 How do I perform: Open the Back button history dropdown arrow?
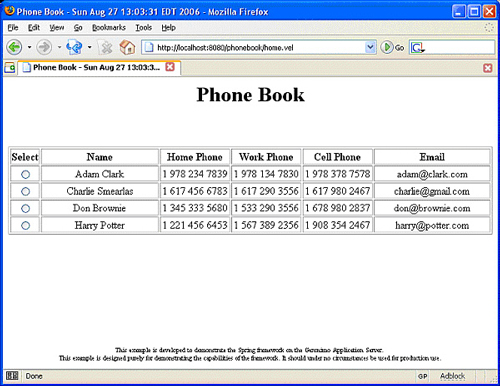(29, 47)
